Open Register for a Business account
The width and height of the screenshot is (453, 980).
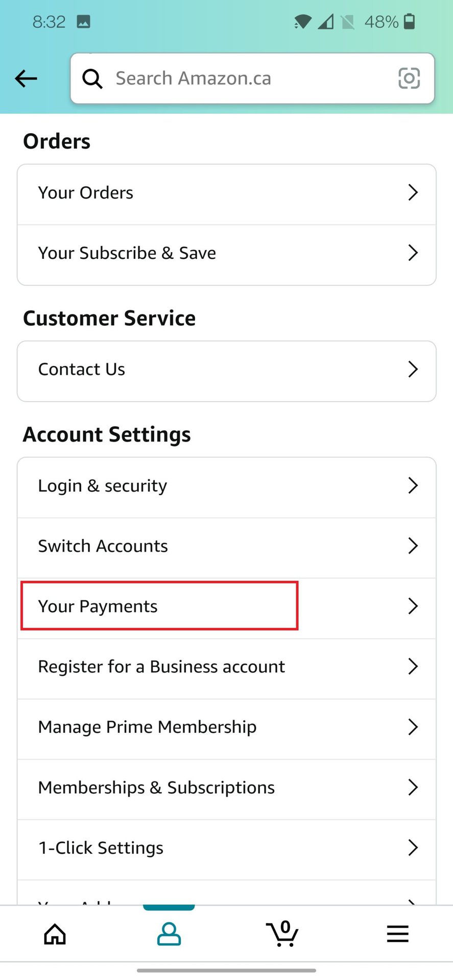(161, 667)
